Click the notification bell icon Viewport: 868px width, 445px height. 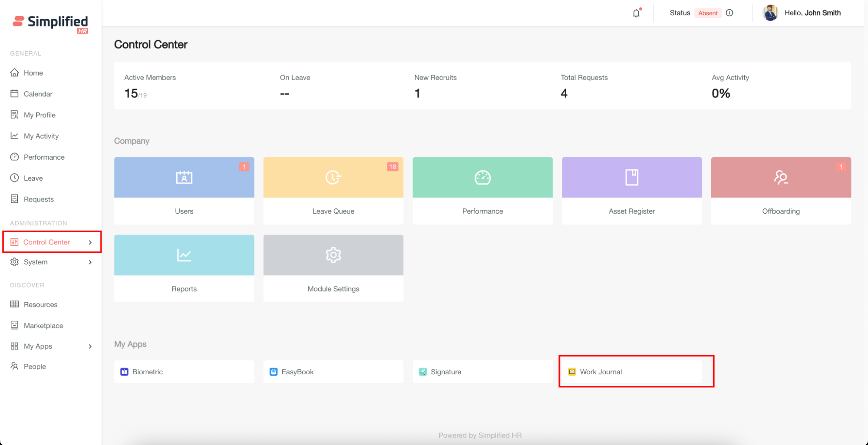636,13
